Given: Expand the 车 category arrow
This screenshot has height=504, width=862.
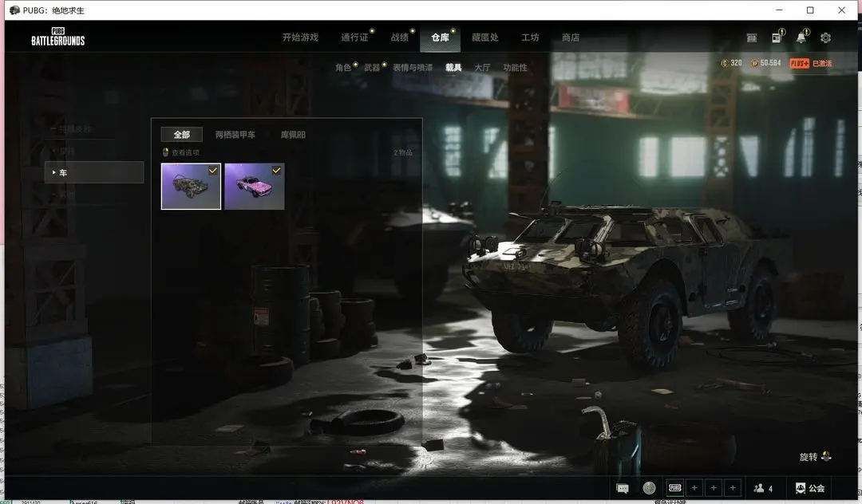Looking at the screenshot, I should point(53,172).
